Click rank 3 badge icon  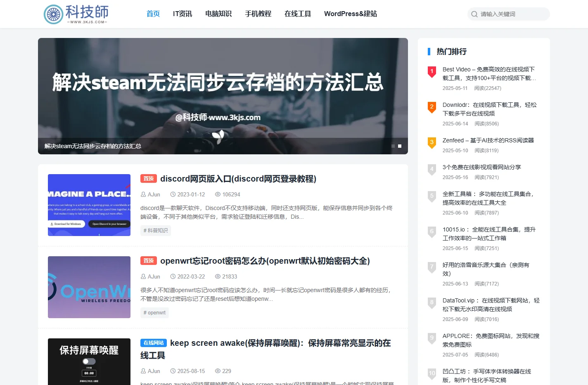[432, 143]
